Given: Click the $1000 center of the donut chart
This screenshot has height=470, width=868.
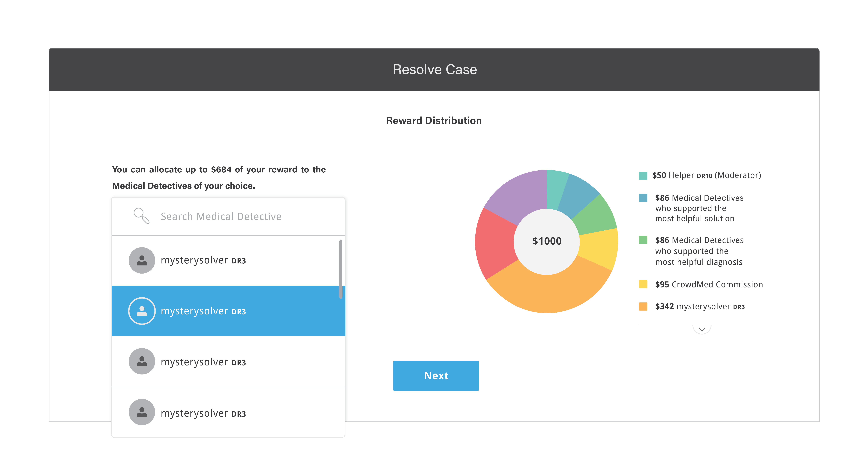Looking at the screenshot, I should coord(547,241).
